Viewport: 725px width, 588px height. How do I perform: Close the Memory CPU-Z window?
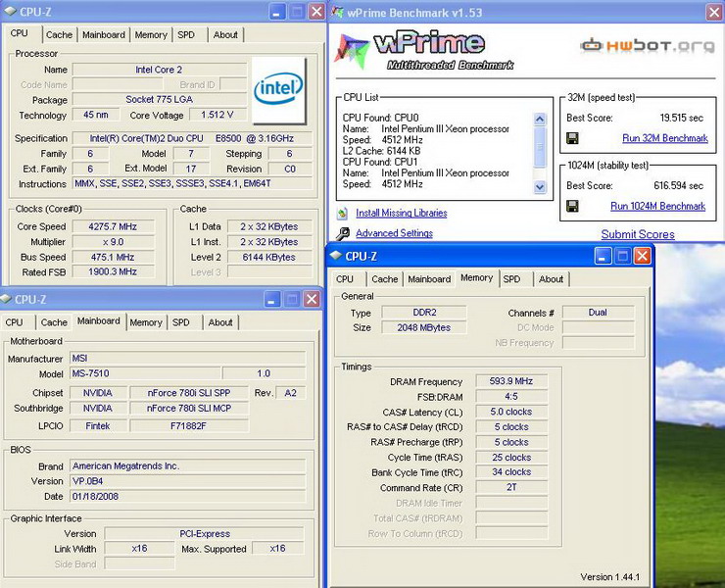tap(643, 256)
